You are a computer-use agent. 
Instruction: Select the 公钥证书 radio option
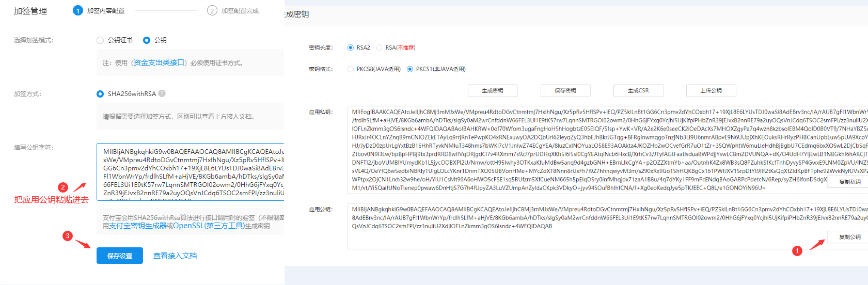(x=100, y=40)
